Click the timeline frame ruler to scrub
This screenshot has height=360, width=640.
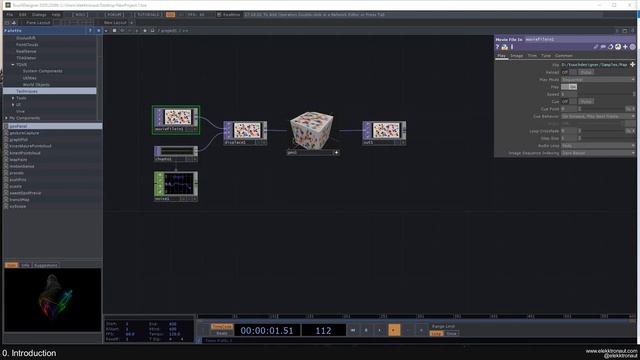tap(416, 316)
